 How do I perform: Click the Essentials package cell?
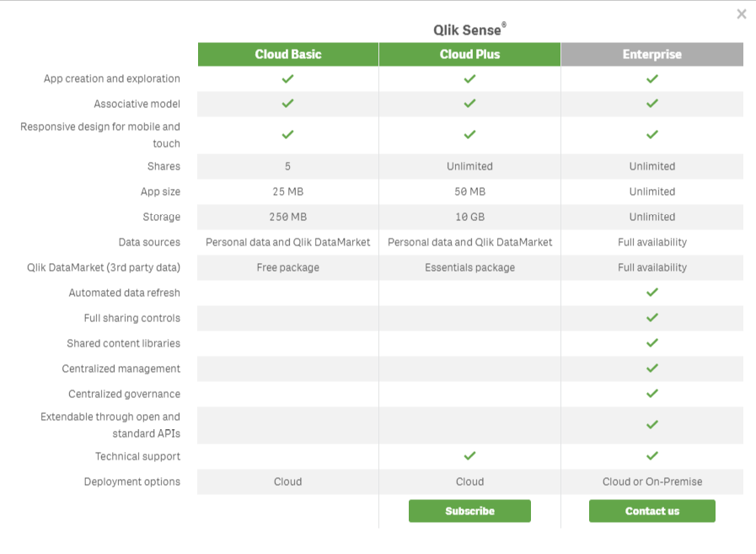click(469, 267)
